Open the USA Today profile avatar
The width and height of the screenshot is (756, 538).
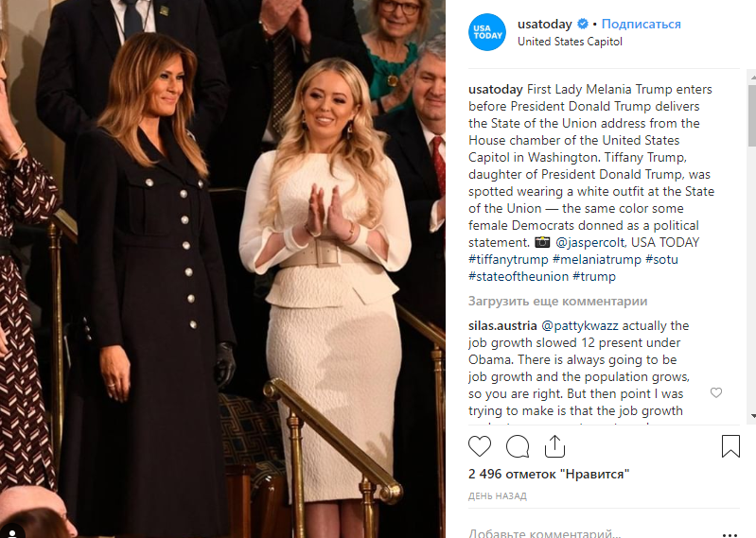(487, 32)
